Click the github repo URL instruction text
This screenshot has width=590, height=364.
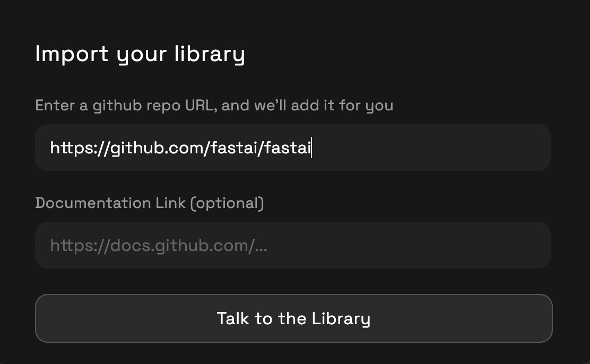[214, 105]
